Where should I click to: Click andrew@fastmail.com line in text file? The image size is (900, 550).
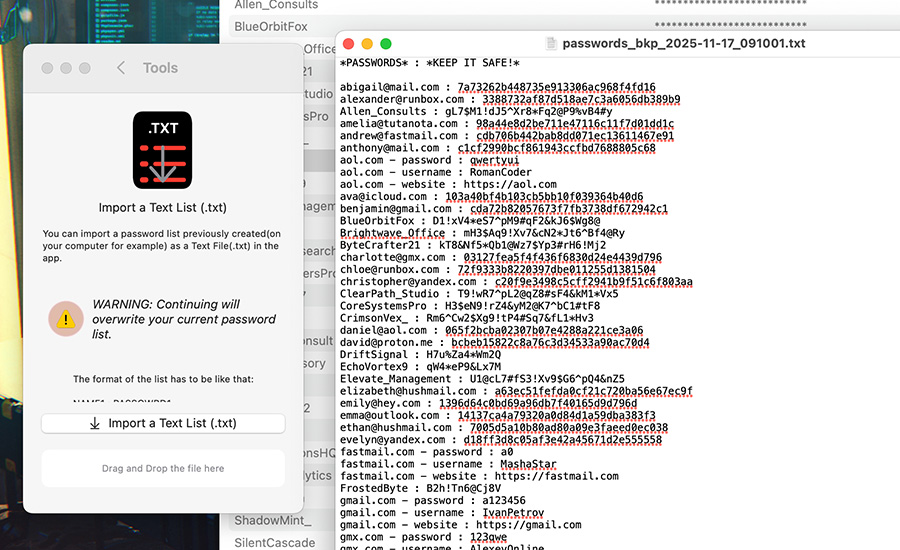(507, 136)
